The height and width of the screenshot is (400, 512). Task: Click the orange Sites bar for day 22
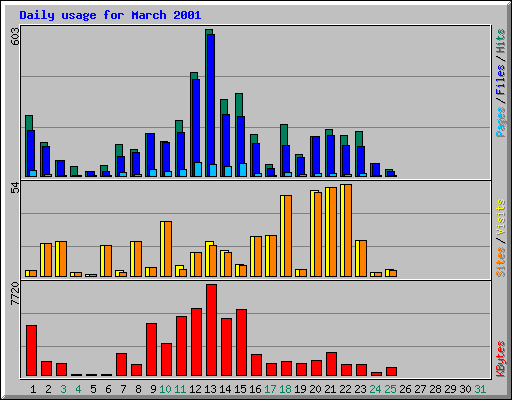click(x=348, y=230)
